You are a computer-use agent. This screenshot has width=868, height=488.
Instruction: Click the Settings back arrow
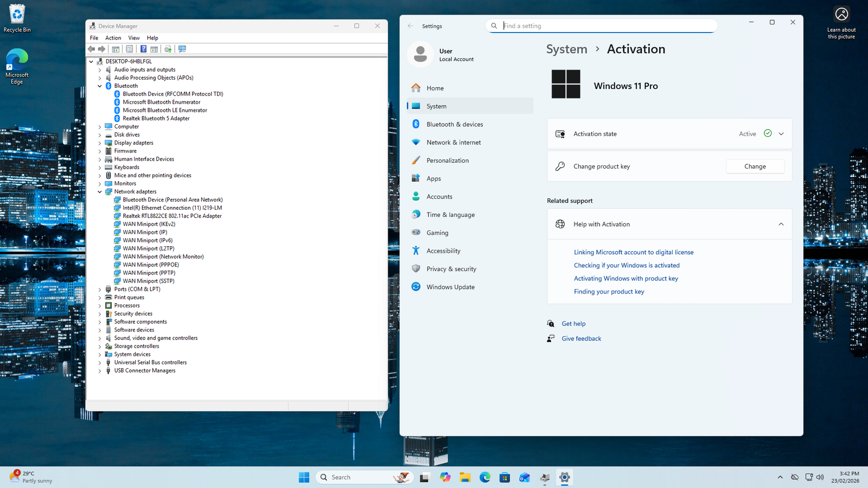click(x=411, y=26)
